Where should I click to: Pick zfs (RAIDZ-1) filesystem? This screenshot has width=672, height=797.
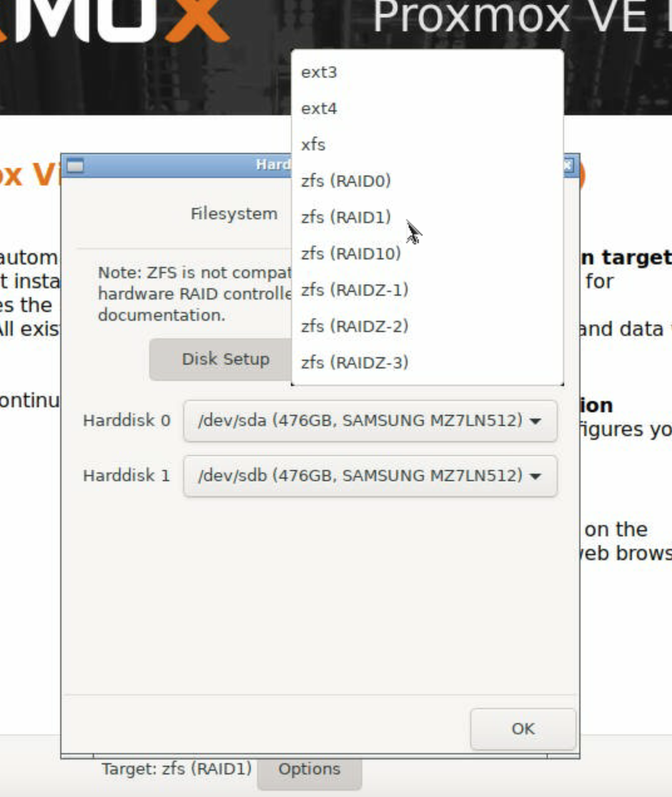point(355,290)
